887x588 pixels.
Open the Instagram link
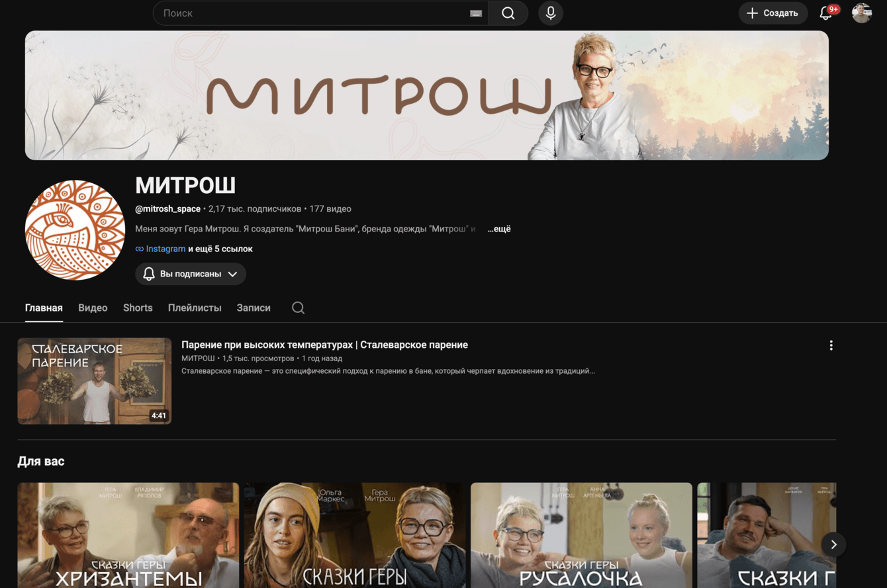(165, 249)
